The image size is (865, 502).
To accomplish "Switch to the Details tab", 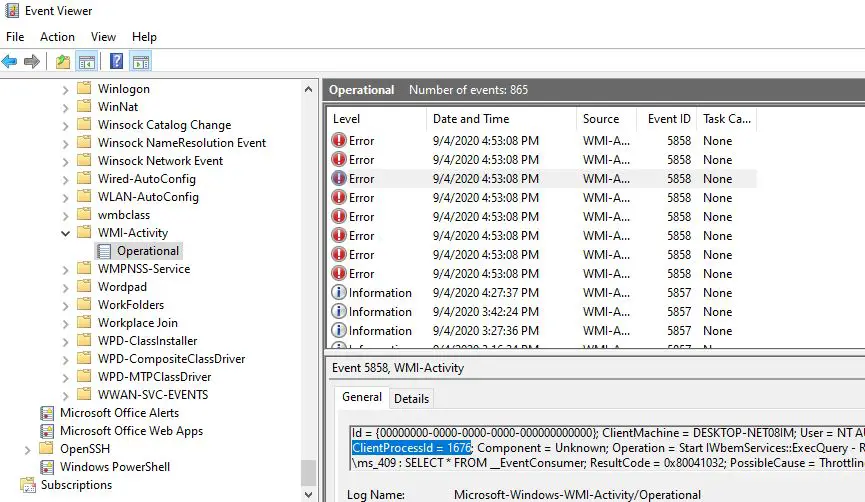I will pyautogui.click(x=411, y=398).
